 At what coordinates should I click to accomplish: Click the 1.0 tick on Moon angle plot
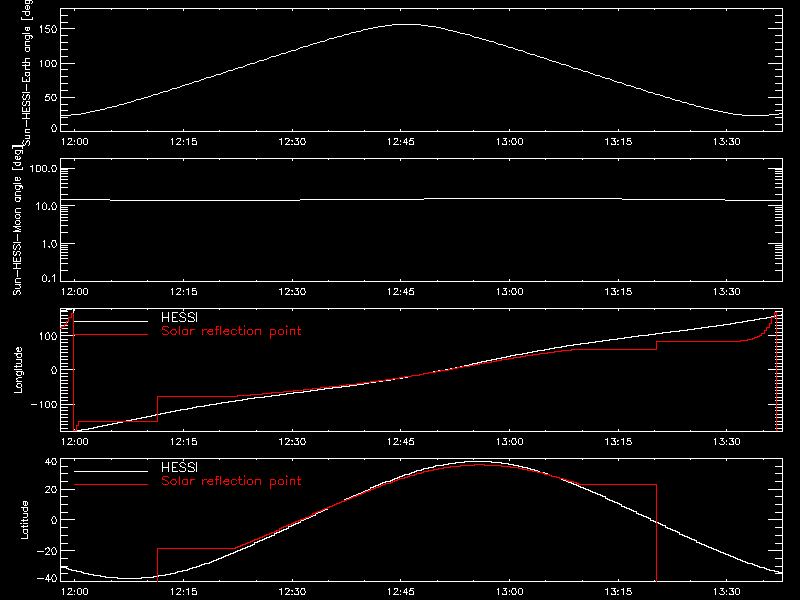[x=48, y=244]
